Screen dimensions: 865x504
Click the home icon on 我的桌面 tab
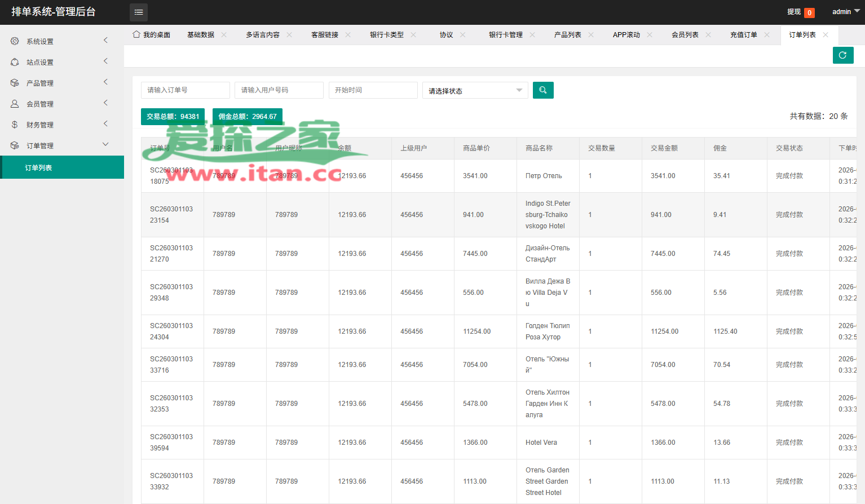[136, 34]
